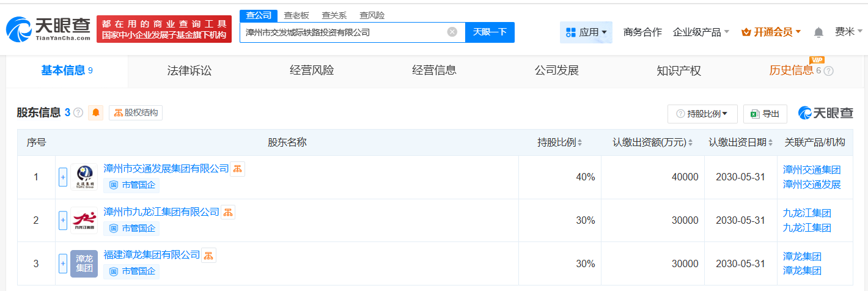
Task: Open second 九龙江集团 related link in row 2
Action: pyautogui.click(x=807, y=228)
